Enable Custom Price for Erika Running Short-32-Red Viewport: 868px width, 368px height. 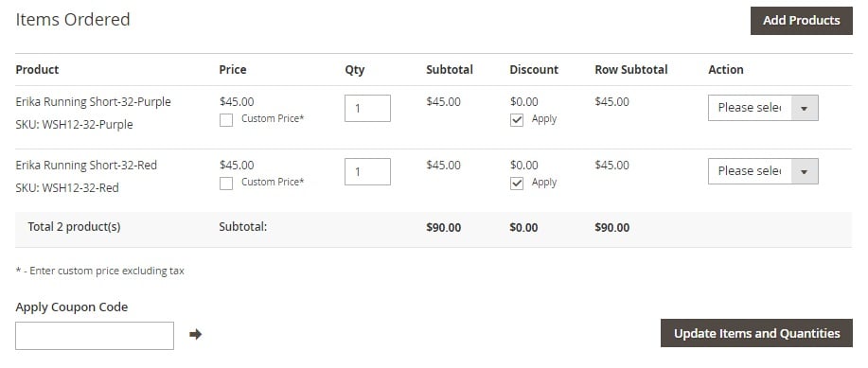[226, 184]
